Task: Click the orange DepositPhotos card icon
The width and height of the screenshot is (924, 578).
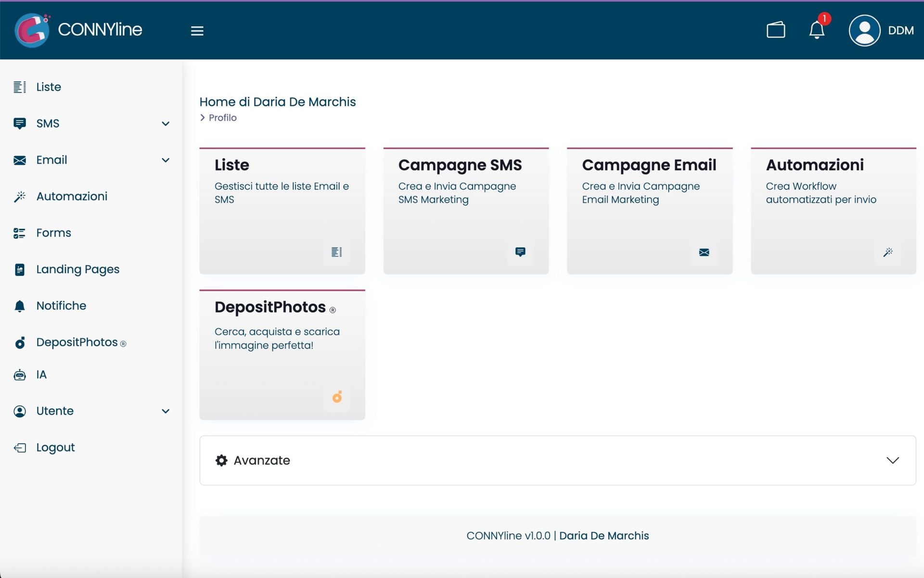Action: tap(337, 397)
